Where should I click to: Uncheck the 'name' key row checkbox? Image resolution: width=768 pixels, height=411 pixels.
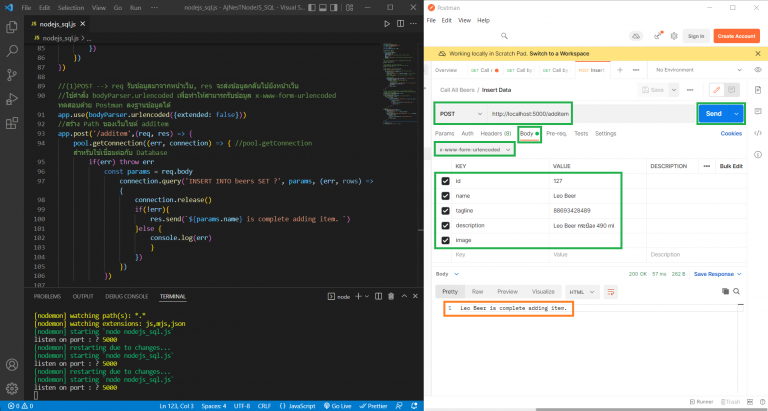tap(445, 196)
